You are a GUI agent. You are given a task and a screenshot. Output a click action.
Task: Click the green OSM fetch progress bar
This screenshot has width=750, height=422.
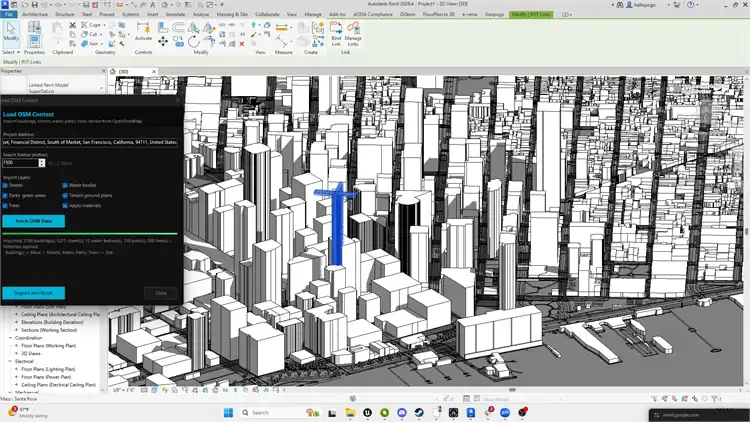point(90,234)
